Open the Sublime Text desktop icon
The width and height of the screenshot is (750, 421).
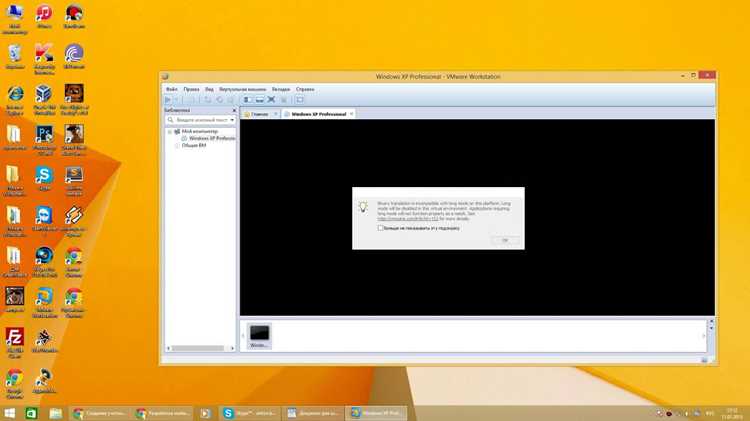[74, 180]
